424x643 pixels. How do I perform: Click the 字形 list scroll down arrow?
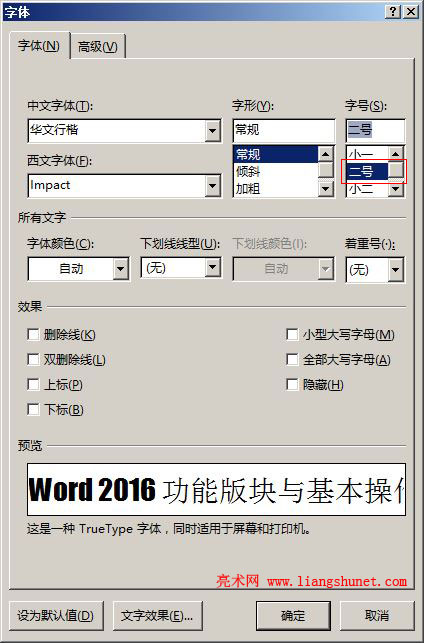pyautogui.click(x=326, y=189)
